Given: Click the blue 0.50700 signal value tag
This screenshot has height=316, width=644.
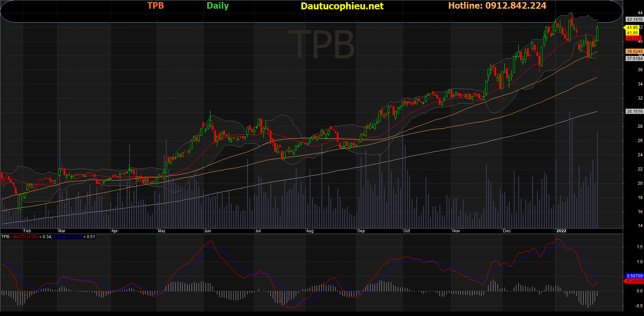Looking at the screenshot, I should [x=634, y=276].
